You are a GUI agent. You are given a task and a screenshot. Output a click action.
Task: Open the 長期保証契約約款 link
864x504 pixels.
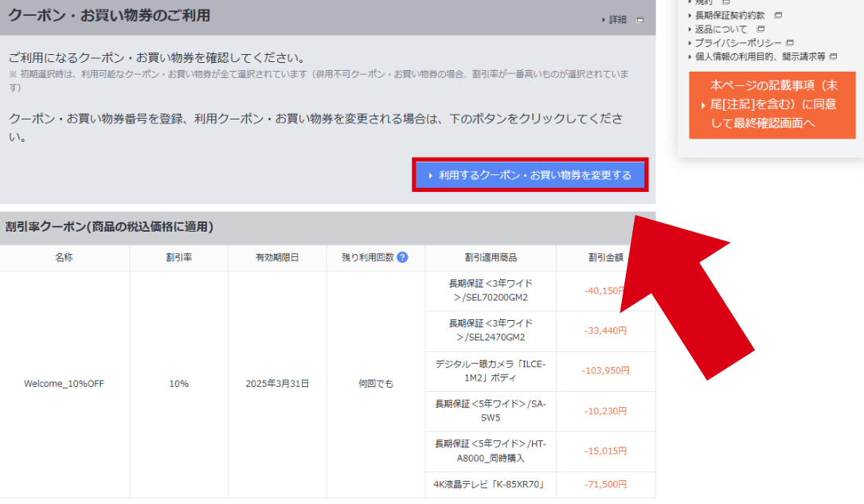(x=729, y=15)
